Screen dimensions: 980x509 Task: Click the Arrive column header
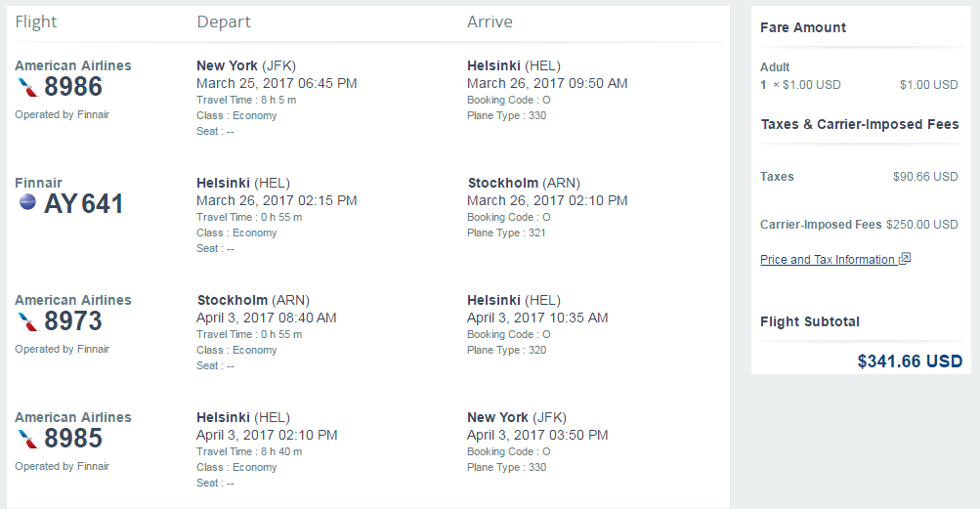[490, 21]
